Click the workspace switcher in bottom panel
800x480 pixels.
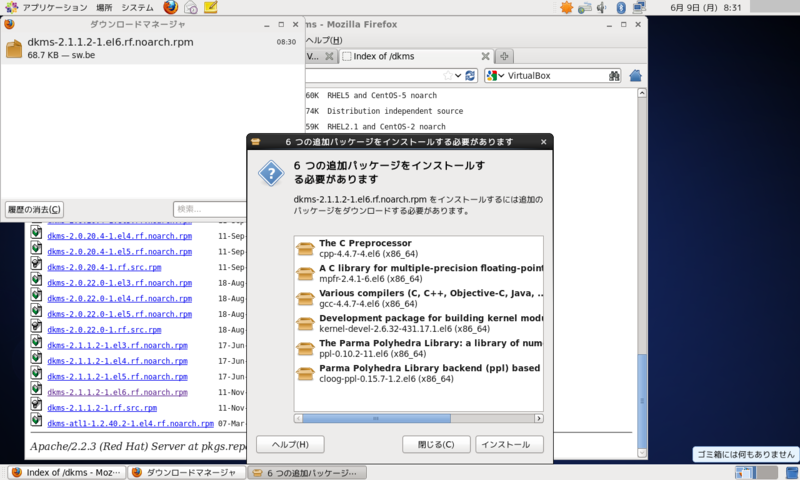(x=756, y=472)
